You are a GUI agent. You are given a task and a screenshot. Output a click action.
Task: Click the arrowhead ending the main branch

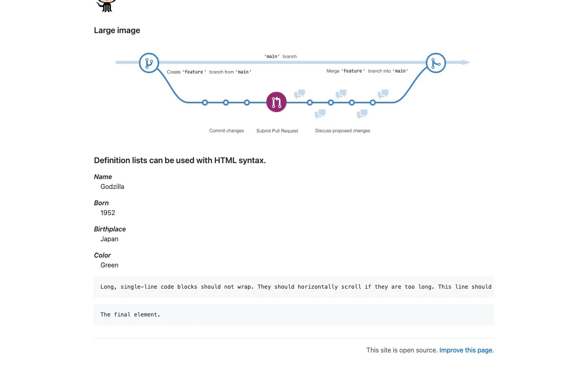(x=466, y=63)
